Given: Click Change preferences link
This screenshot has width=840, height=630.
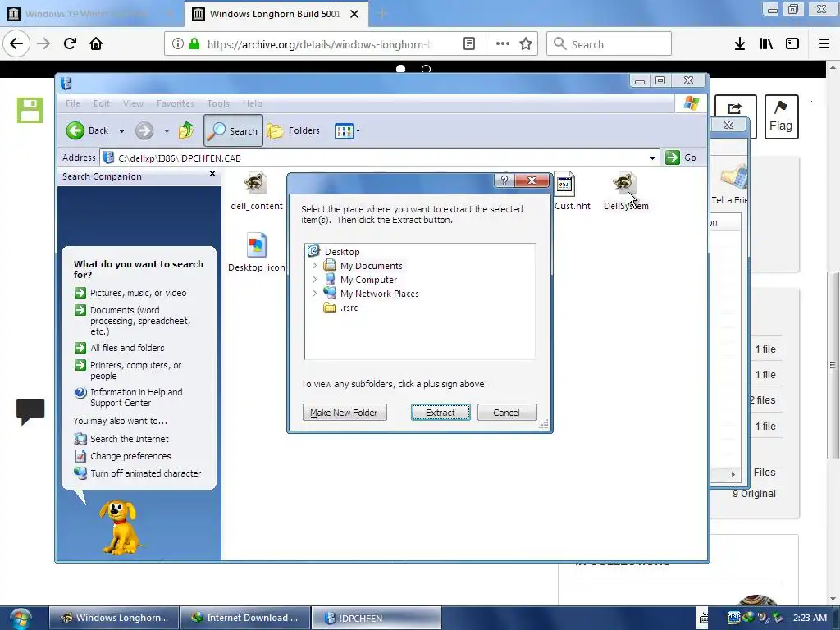Looking at the screenshot, I should pyautogui.click(x=130, y=456).
